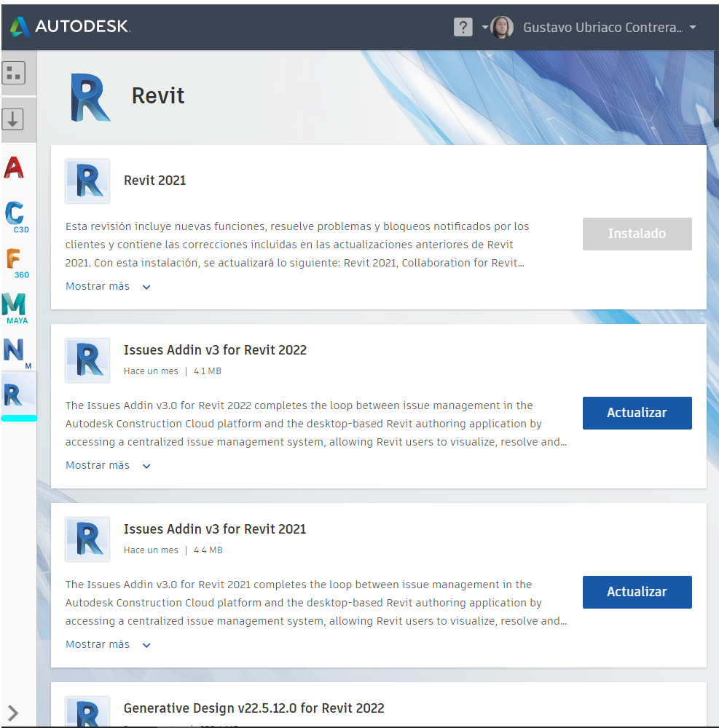Select Revit in the sidebar
719x728 pixels.
pyautogui.click(x=19, y=395)
